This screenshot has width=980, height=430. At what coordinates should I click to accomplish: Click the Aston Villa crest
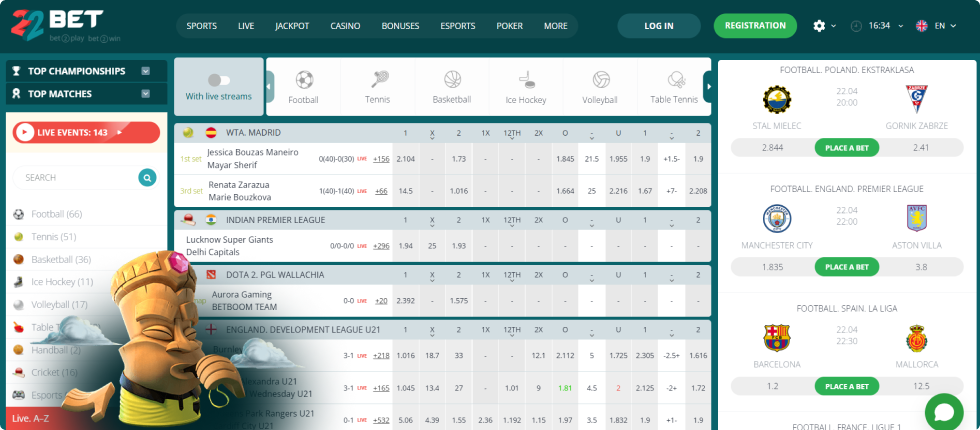917,219
